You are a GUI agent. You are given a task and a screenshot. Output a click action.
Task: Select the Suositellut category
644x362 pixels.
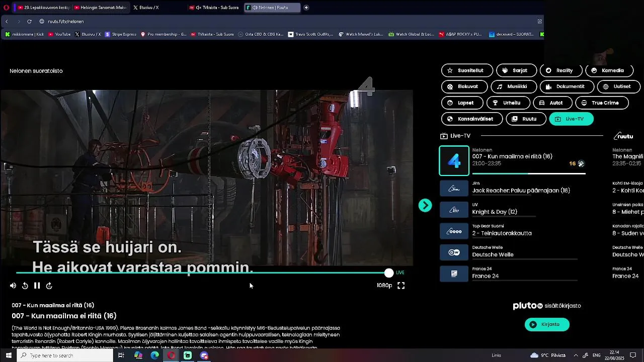pyautogui.click(x=467, y=70)
